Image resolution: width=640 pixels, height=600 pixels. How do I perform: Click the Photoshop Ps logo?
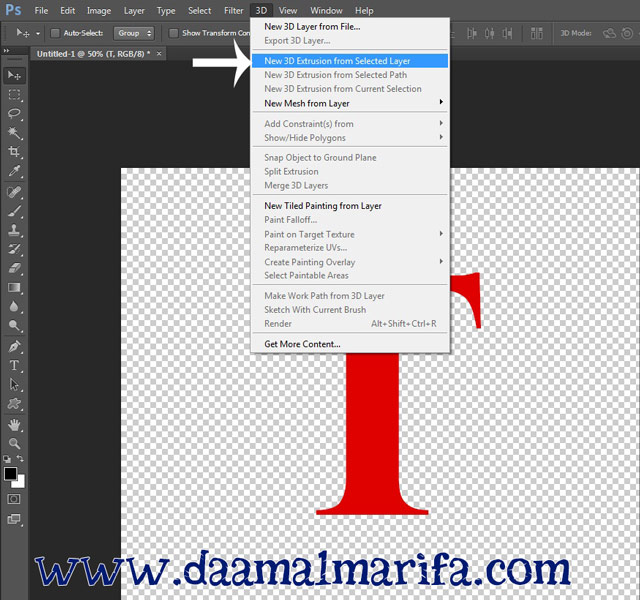[x=13, y=9]
